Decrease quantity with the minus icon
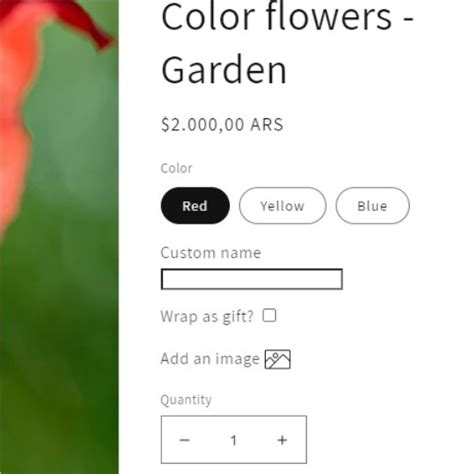This screenshot has height=474, width=474. tap(185, 440)
